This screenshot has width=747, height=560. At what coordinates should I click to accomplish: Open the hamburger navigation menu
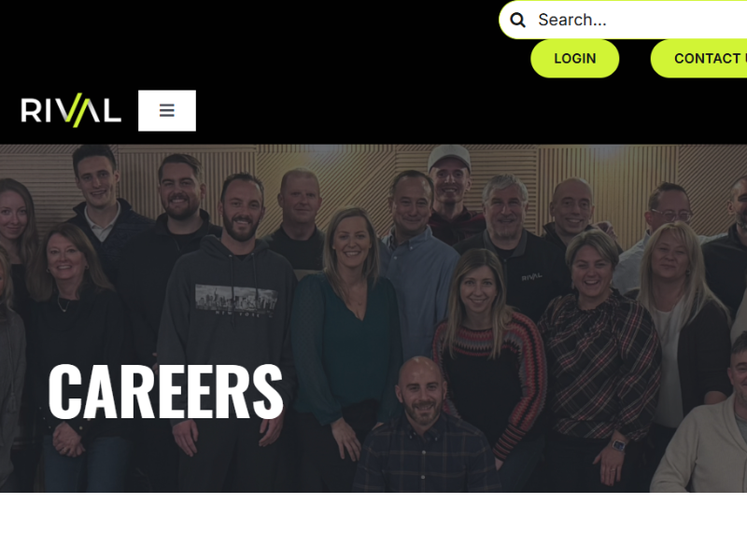tap(167, 110)
